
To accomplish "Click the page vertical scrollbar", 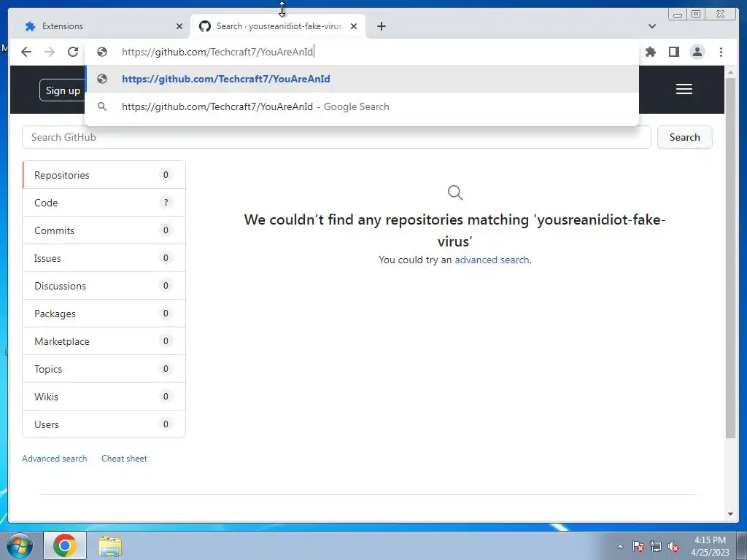I will [x=730, y=257].
